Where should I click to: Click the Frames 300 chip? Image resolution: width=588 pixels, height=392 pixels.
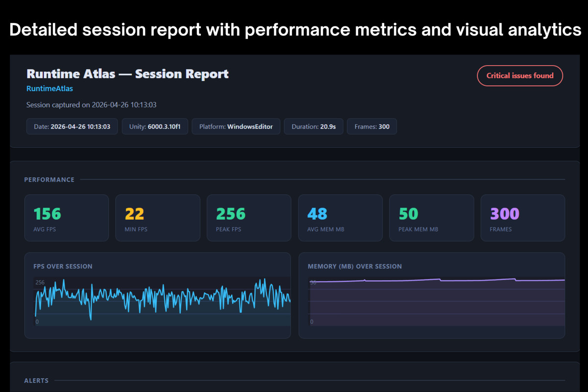click(372, 126)
